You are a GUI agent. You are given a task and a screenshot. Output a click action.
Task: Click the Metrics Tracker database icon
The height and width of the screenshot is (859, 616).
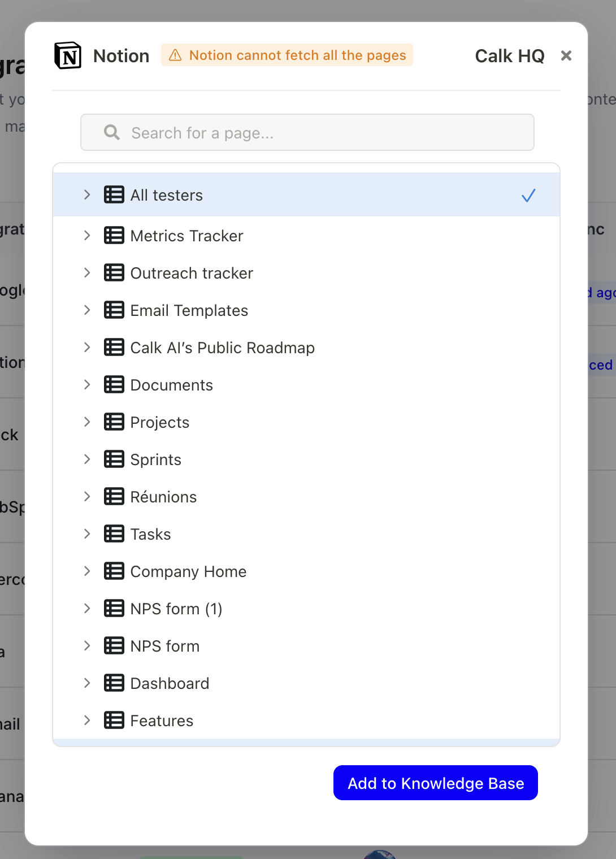click(114, 236)
